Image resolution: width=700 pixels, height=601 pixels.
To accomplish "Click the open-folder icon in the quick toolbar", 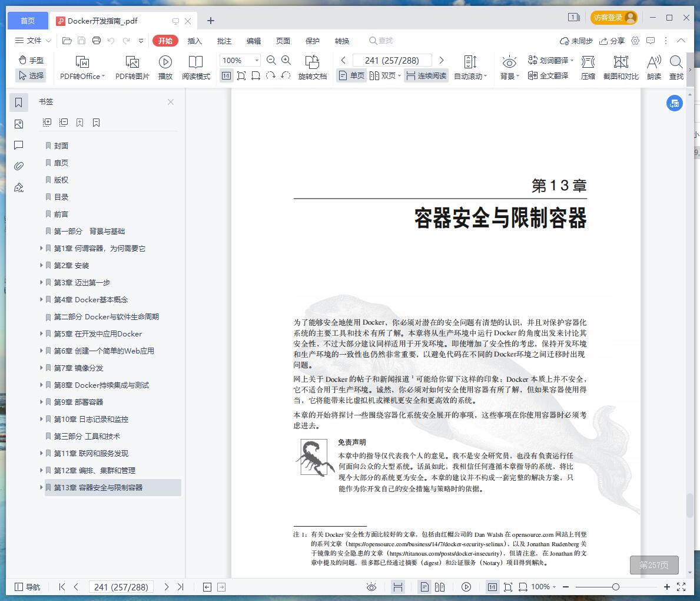I will click(x=67, y=41).
